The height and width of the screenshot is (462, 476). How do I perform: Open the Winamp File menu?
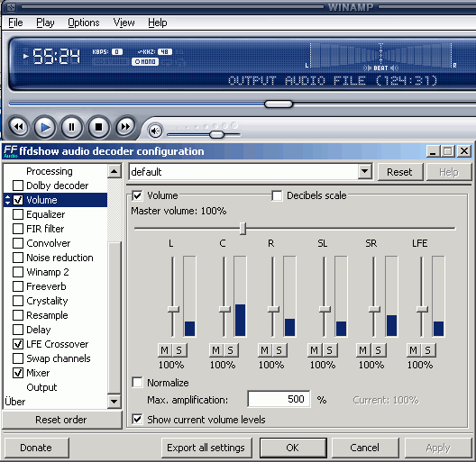pyautogui.click(x=15, y=23)
